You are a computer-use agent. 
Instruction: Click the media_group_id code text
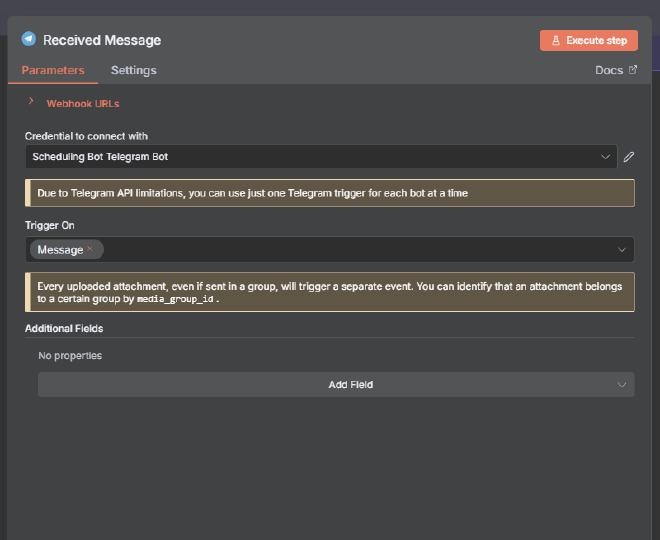175,299
